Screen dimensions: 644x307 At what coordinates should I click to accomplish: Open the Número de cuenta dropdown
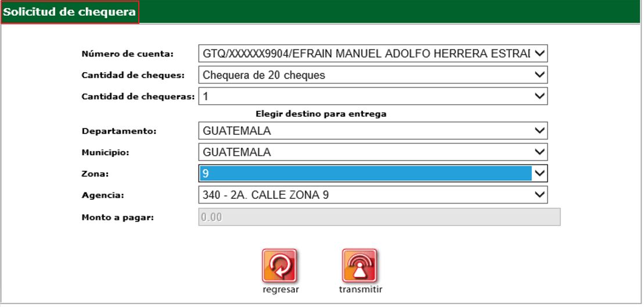(372, 54)
